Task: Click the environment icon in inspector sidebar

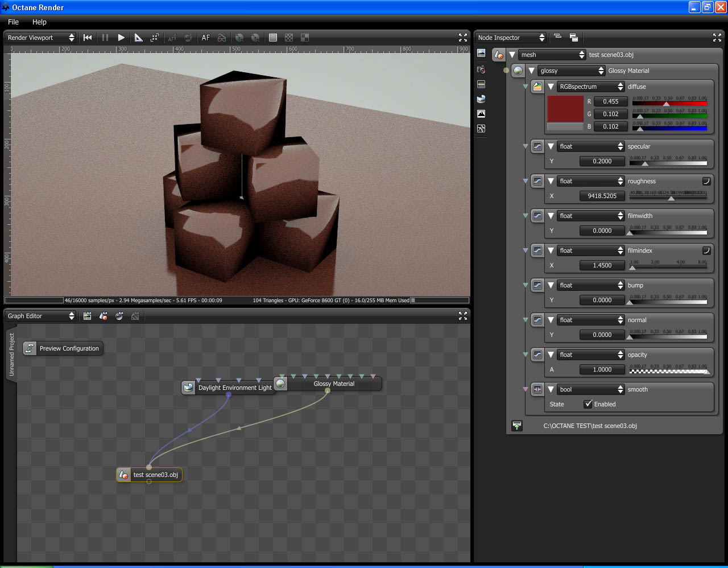Action: coord(481,98)
